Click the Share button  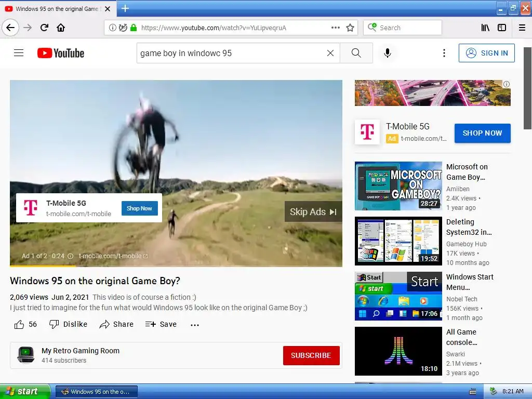[116, 324]
